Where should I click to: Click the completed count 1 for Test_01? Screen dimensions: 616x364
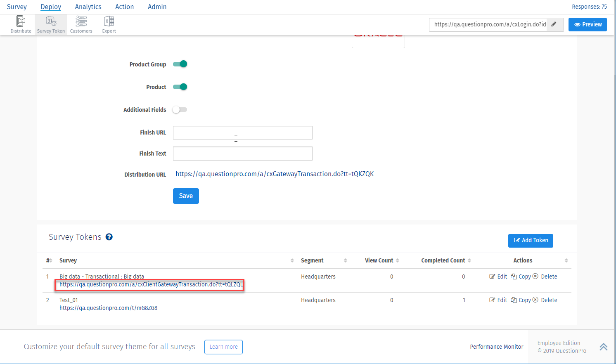[464, 300]
